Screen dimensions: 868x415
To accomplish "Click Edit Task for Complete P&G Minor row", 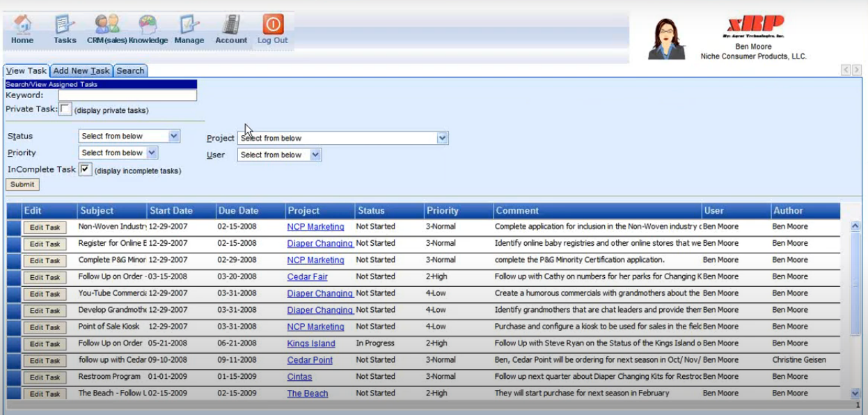I will [x=45, y=260].
